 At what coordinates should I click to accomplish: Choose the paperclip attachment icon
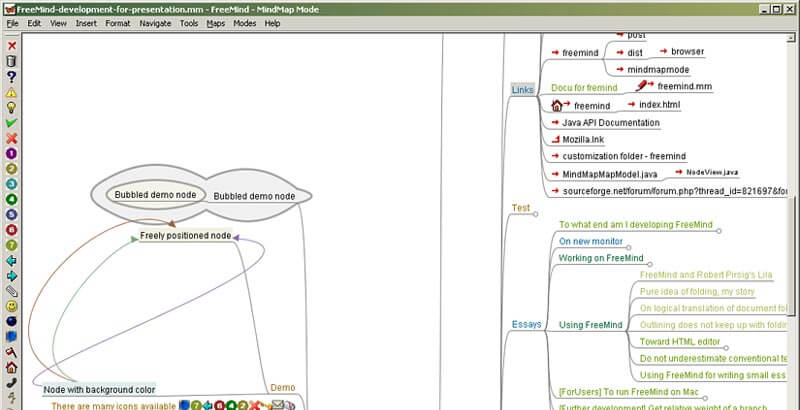11,291
